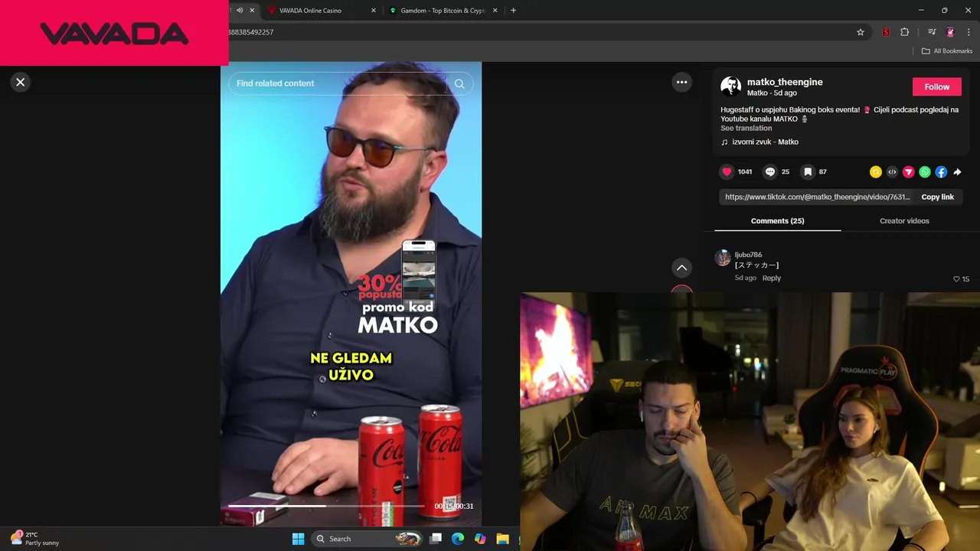Seek the video progress bar
The image size is (980, 551).
point(326,506)
